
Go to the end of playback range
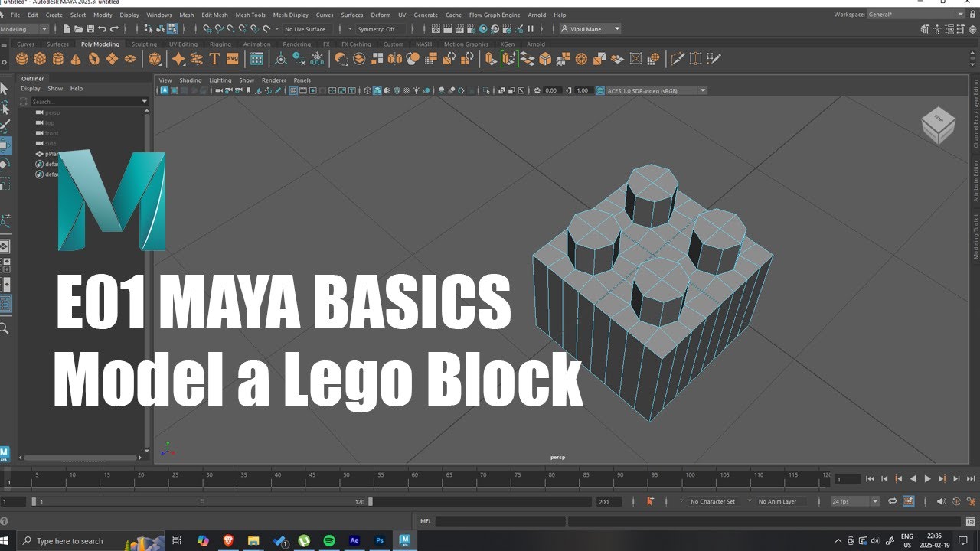click(971, 479)
